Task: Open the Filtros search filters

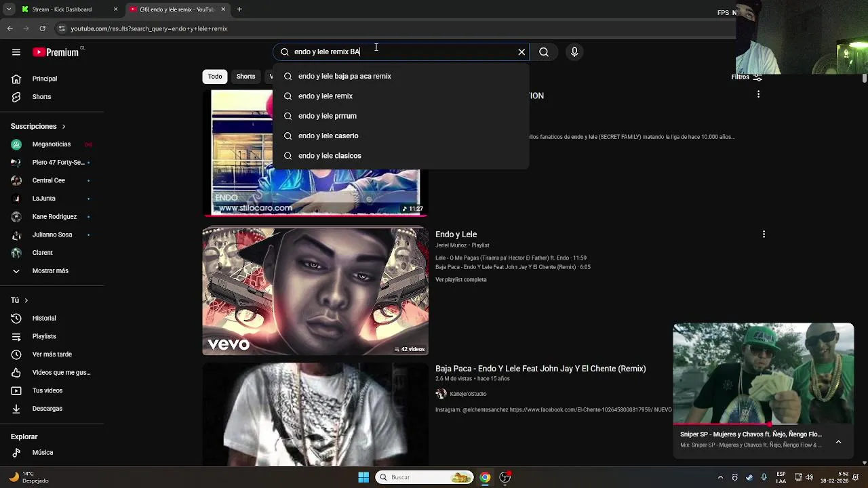Action: click(x=747, y=77)
